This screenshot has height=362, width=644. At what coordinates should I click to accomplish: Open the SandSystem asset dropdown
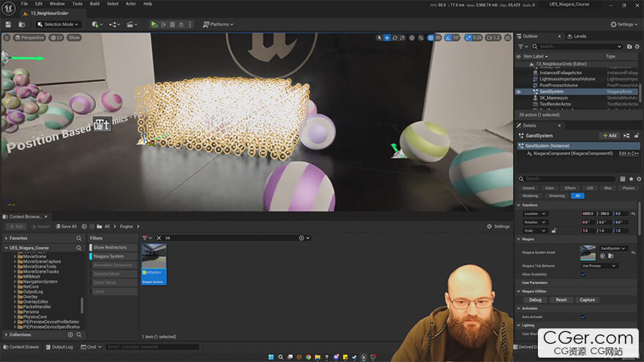(613, 249)
